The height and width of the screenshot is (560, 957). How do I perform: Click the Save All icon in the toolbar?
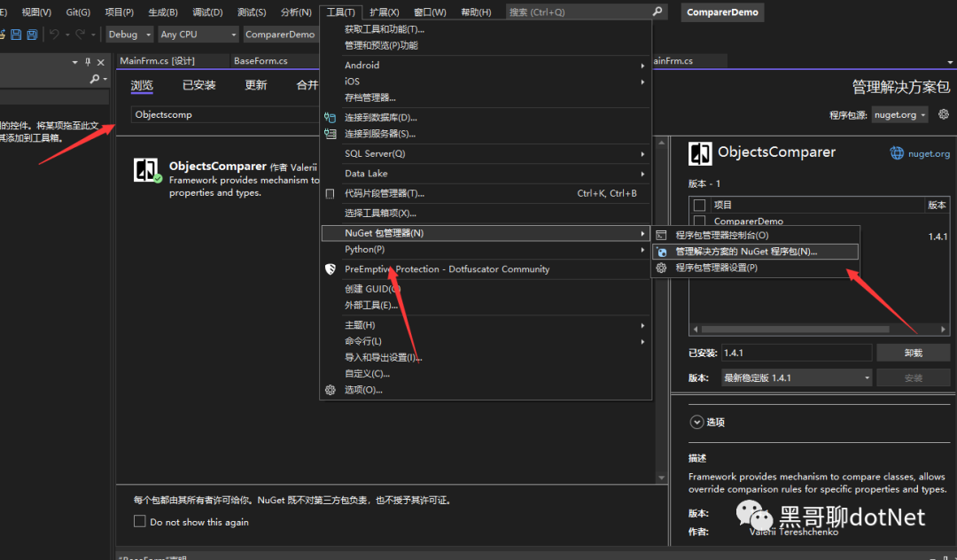32,35
